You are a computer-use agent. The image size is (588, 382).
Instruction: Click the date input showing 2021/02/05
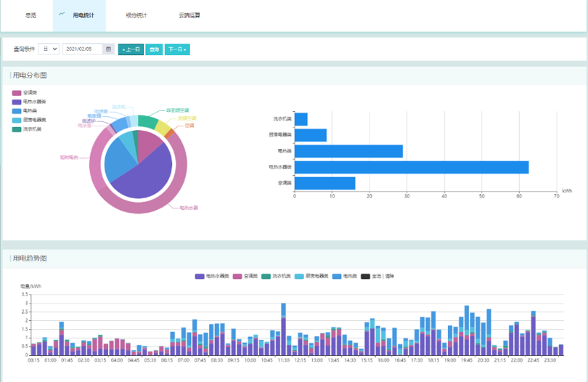tap(83, 49)
